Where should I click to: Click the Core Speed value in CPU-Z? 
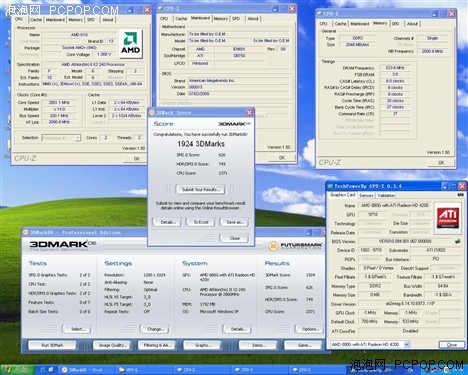point(59,102)
